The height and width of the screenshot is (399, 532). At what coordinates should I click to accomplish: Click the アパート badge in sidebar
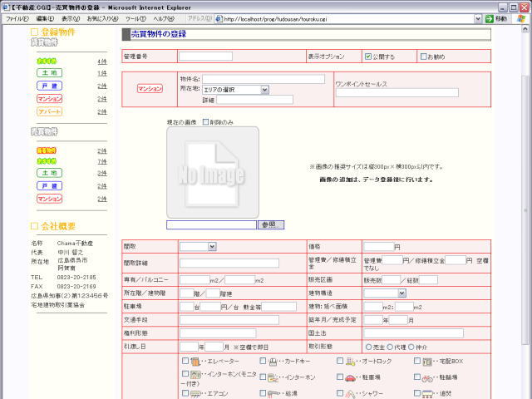49,111
